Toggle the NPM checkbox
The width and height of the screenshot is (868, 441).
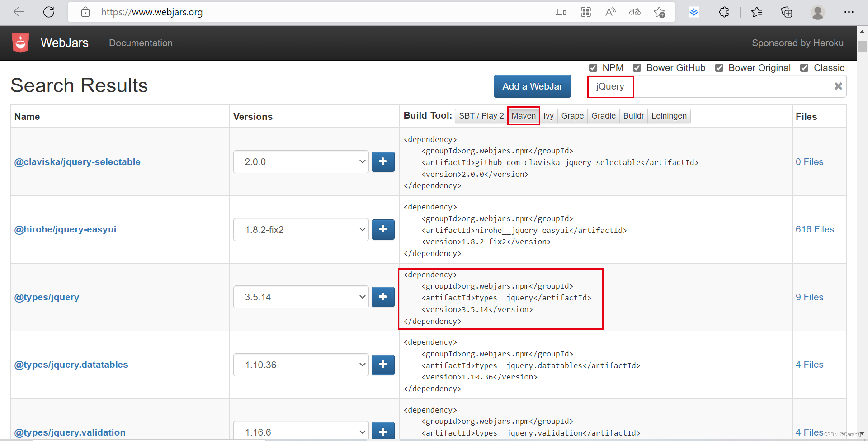tap(593, 68)
